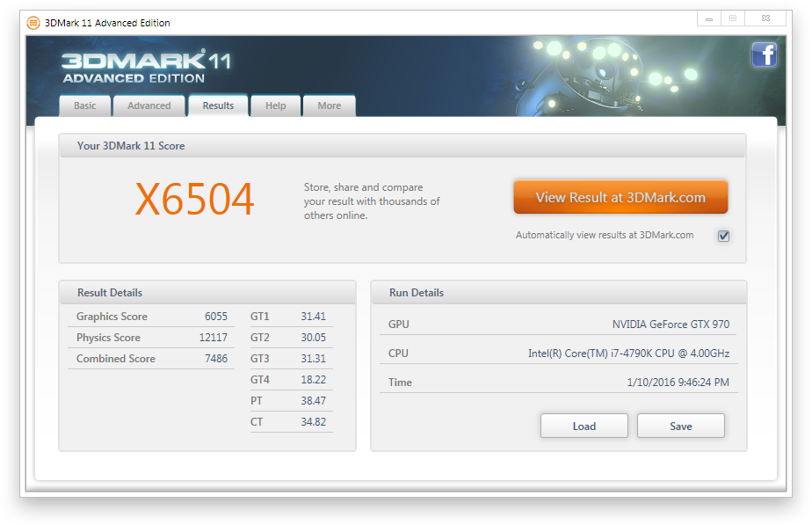
Task: Click the Result Details panel header
Action: pos(207,293)
